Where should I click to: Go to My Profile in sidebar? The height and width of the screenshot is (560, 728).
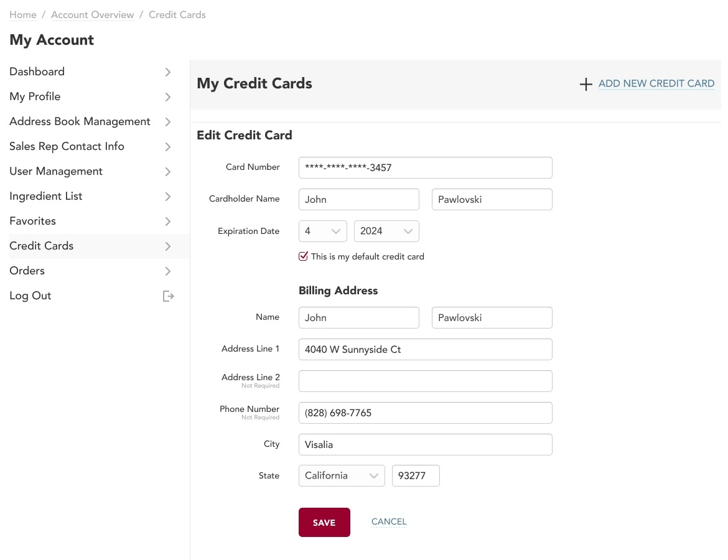[35, 96]
